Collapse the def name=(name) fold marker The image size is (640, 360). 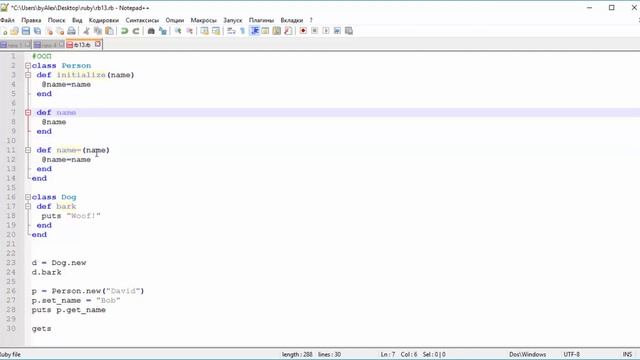(x=28, y=150)
